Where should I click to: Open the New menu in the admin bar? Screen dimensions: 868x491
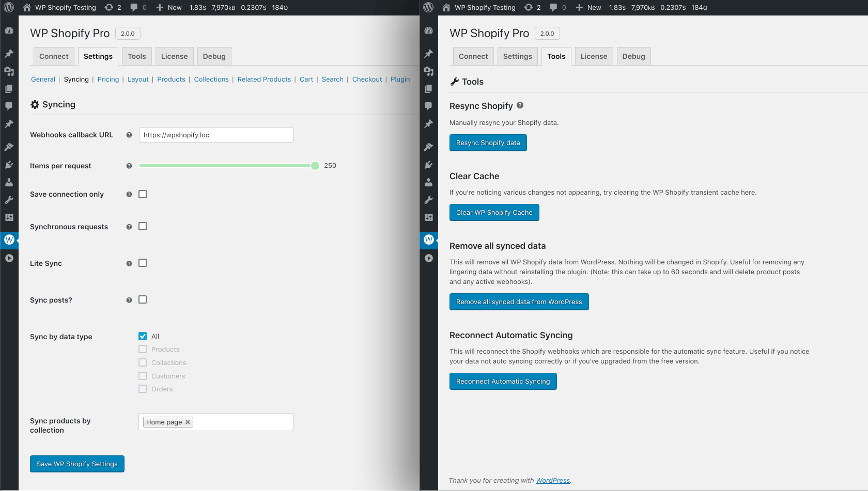pyautogui.click(x=168, y=7)
